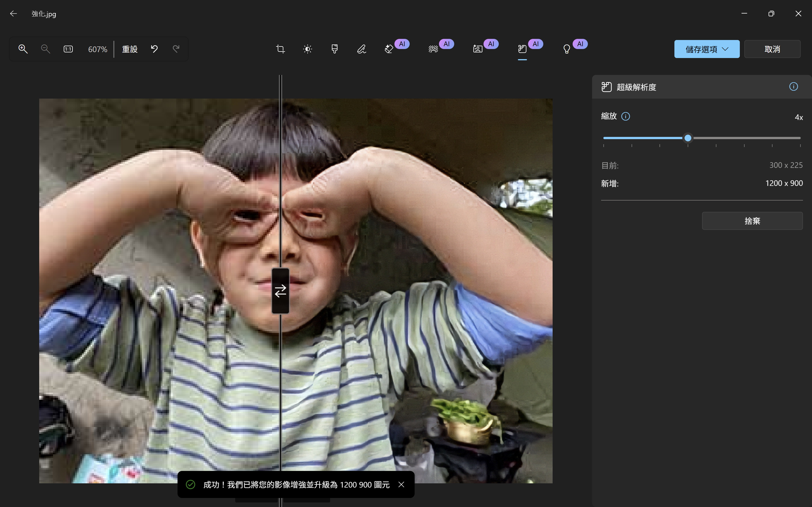
Task: Select the AI Super Resolution tool
Action: (x=522, y=49)
